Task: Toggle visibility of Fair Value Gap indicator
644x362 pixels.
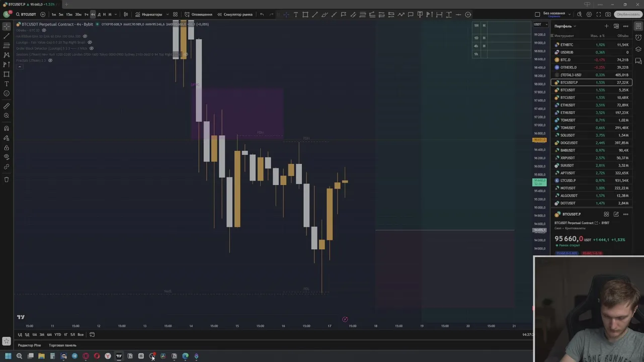Action: (90, 42)
